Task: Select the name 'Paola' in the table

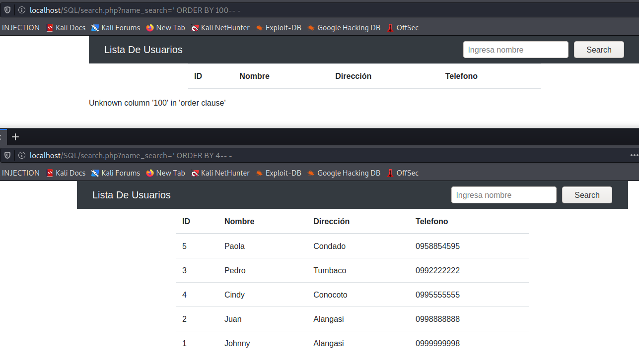Action: pyautogui.click(x=234, y=246)
